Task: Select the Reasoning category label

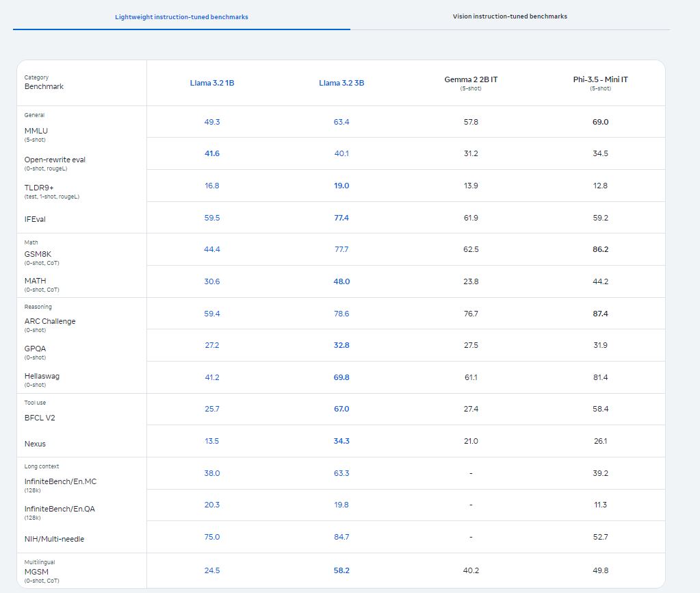Action: [x=38, y=307]
